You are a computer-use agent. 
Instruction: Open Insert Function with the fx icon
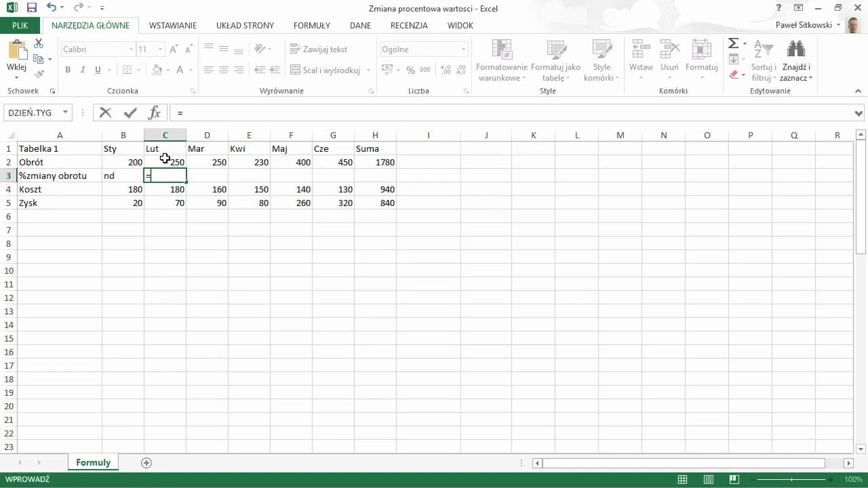(x=155, y=113)
